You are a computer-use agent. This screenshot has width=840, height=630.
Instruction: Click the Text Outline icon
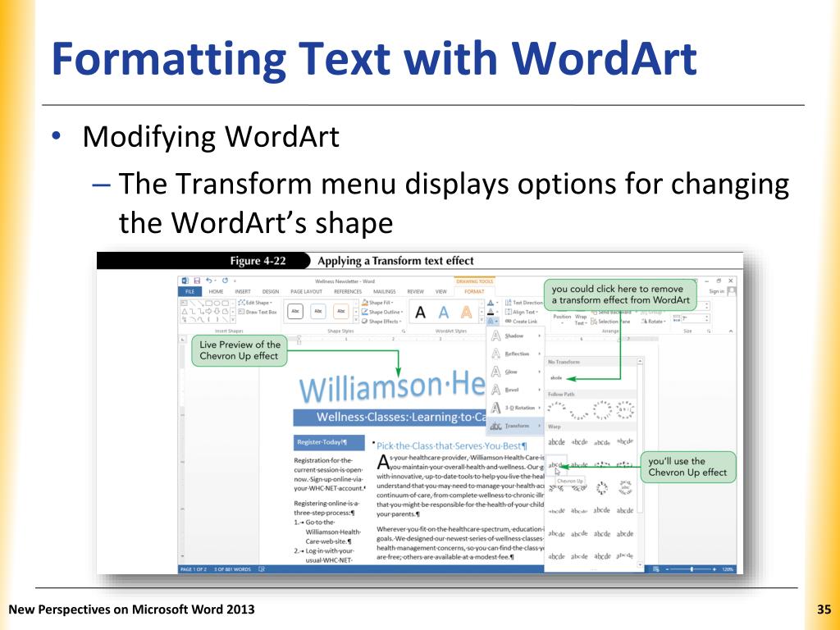tap(491, 312)
